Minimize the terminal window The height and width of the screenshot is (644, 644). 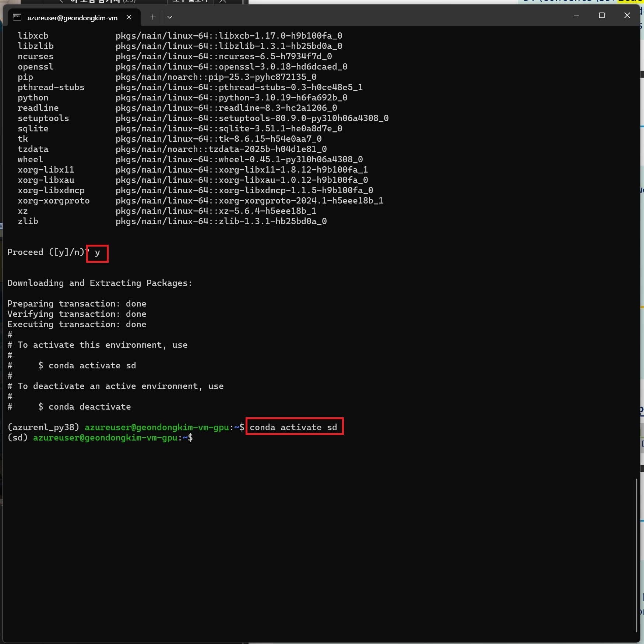click(576, 15)
